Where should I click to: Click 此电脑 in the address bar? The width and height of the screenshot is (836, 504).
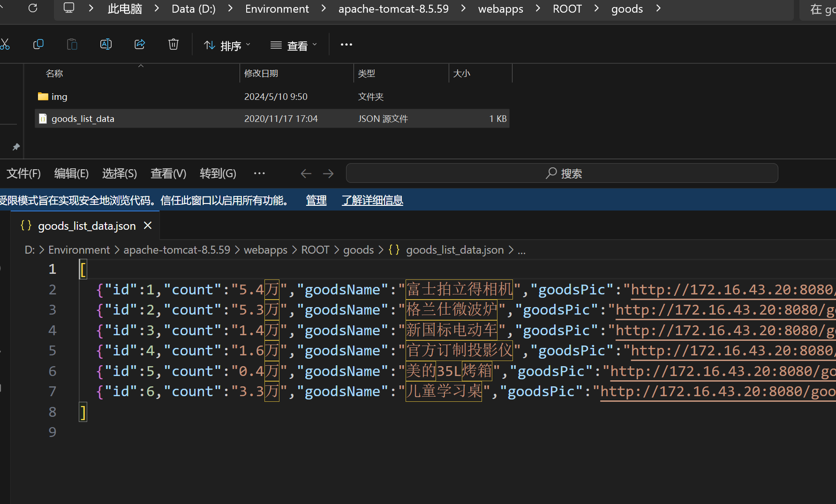(x=125, y=9)
